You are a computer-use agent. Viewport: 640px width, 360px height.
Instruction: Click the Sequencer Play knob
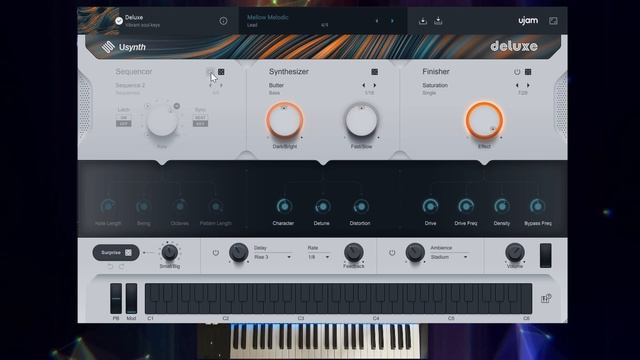(x=162, y=120)
